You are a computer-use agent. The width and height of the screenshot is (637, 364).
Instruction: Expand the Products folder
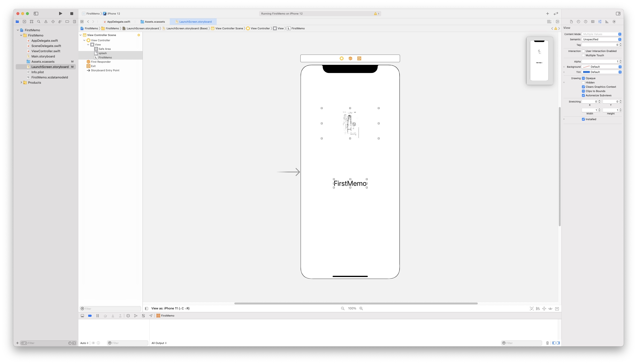pos(21,82)
